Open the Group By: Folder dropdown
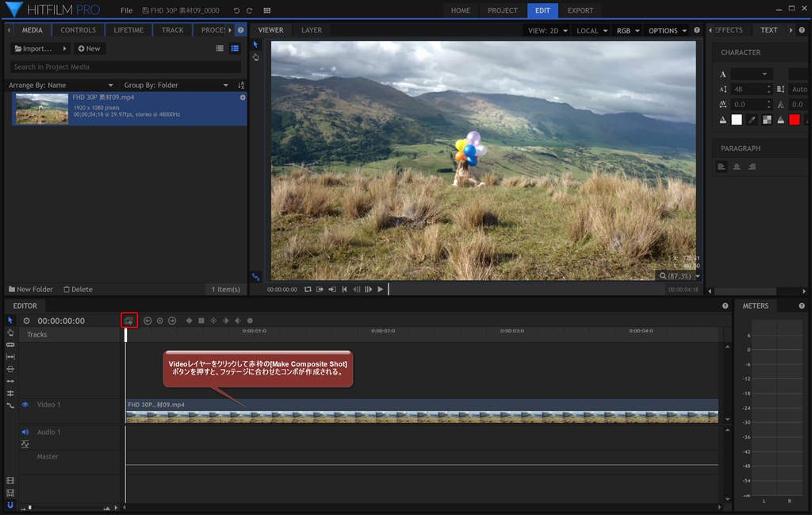812x515 pixels. (175, 85)
